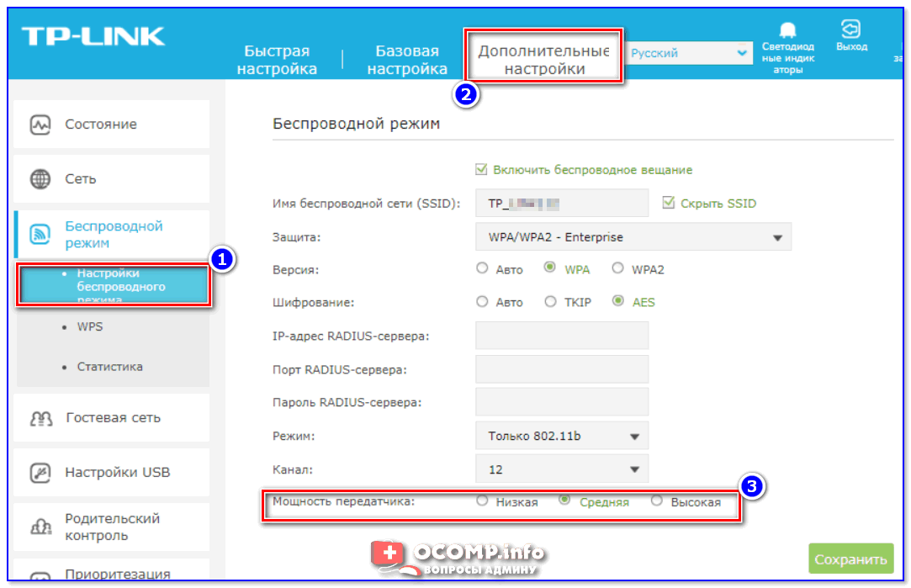Click the Родительский контроль icon
This screenshot has height=588, width=911.
[41, 527]
